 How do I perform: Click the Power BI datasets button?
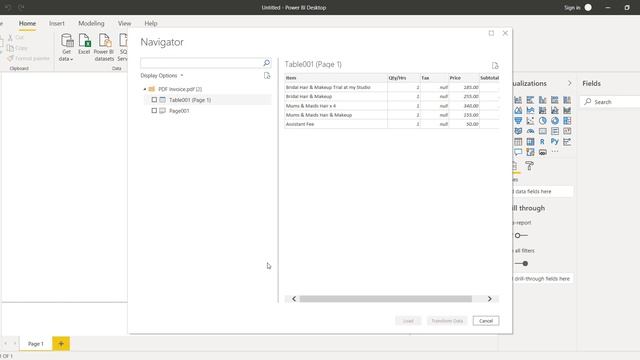104,47
